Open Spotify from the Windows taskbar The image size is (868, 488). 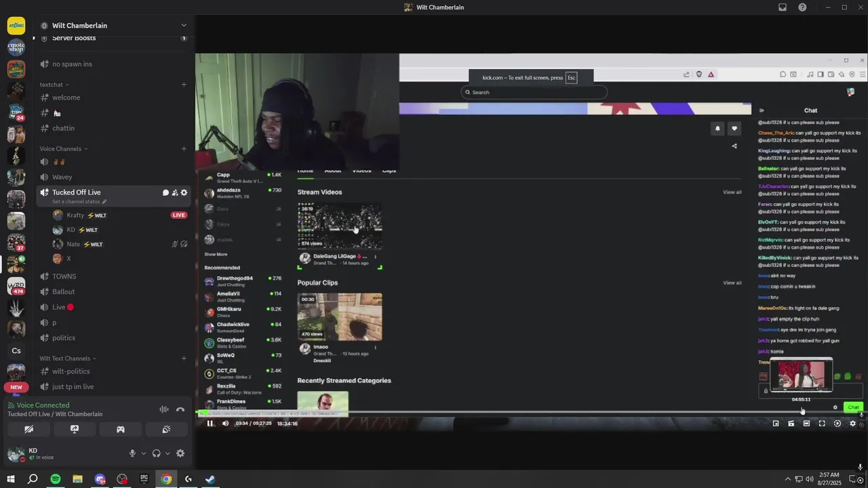[55, 479]
